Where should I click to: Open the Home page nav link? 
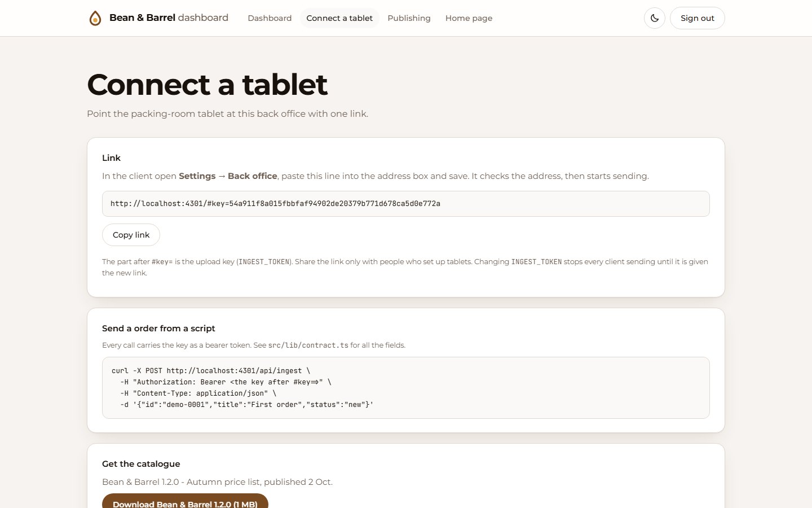pos(469,18)
